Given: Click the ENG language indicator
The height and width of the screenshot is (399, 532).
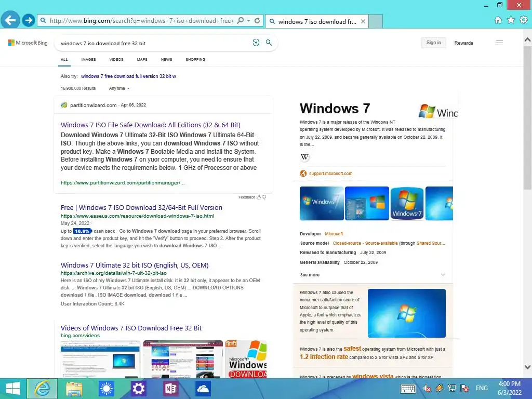Looking at the screenshot, I should [x=482, y=388].
